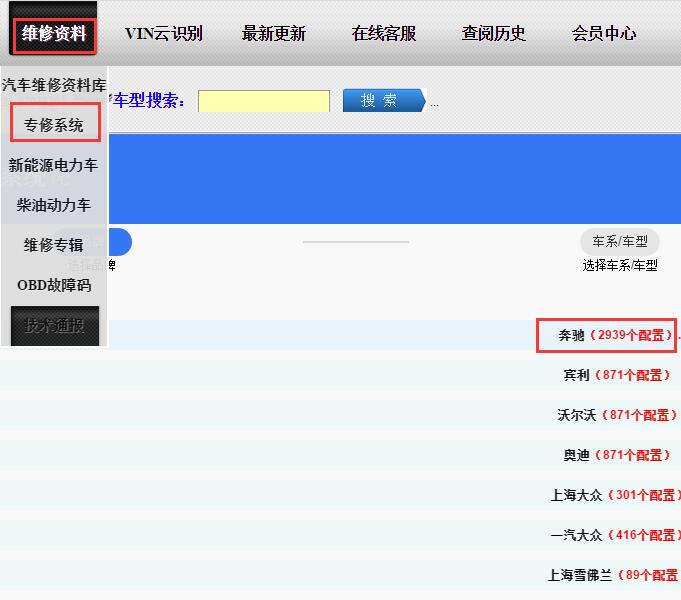
Task: Focus the yellow 车型搜索 input field
Action: point(264,101)
